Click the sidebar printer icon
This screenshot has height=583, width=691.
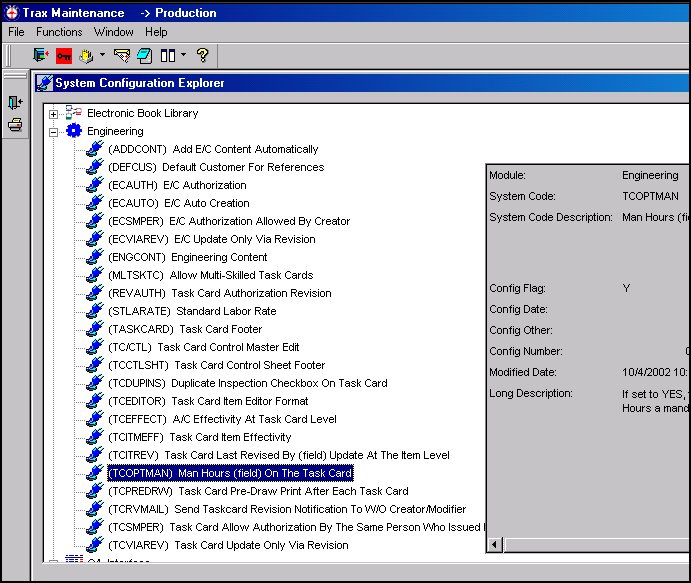[x=15, y=125]
